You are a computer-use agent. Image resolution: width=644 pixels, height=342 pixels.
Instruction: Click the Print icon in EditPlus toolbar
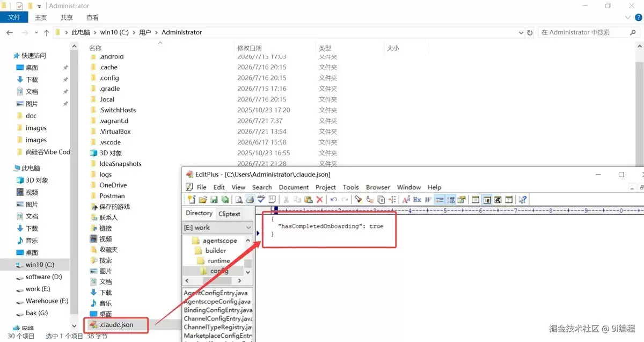click(x=250, y=200)
